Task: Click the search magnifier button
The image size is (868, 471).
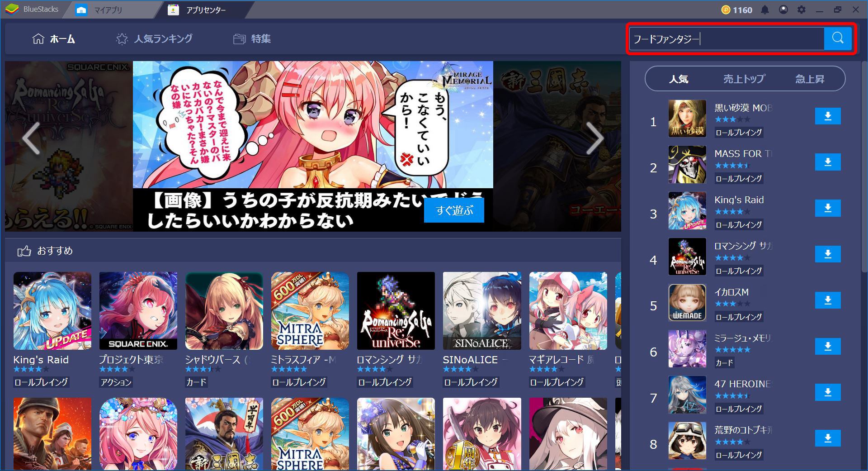Action: 838,38
